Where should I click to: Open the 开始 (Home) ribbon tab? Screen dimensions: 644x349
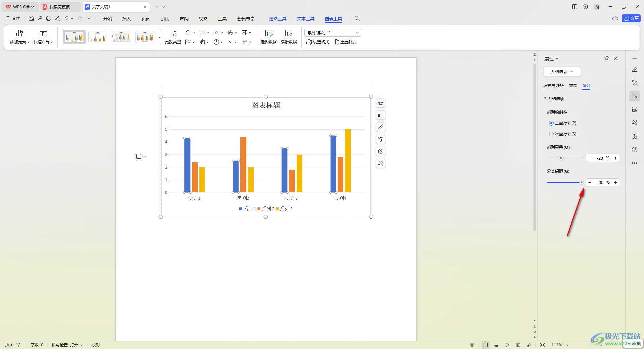(x=108, y=19)
